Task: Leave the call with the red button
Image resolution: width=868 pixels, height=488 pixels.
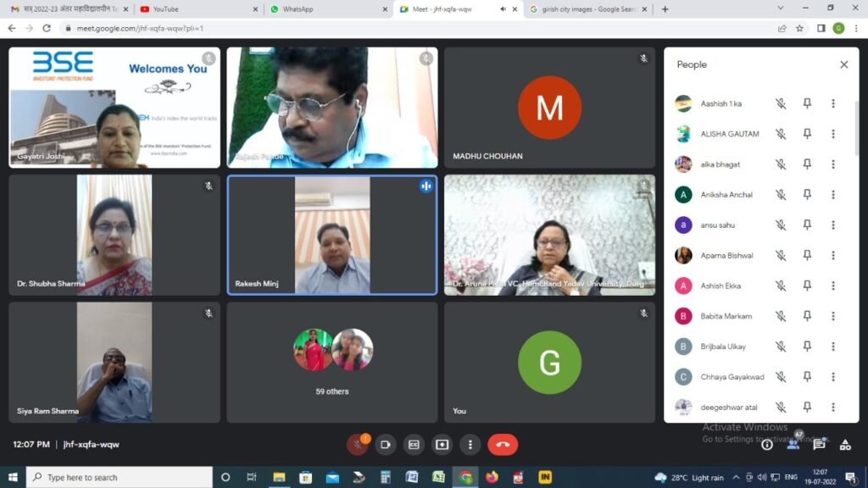Action: click(503, 445)
